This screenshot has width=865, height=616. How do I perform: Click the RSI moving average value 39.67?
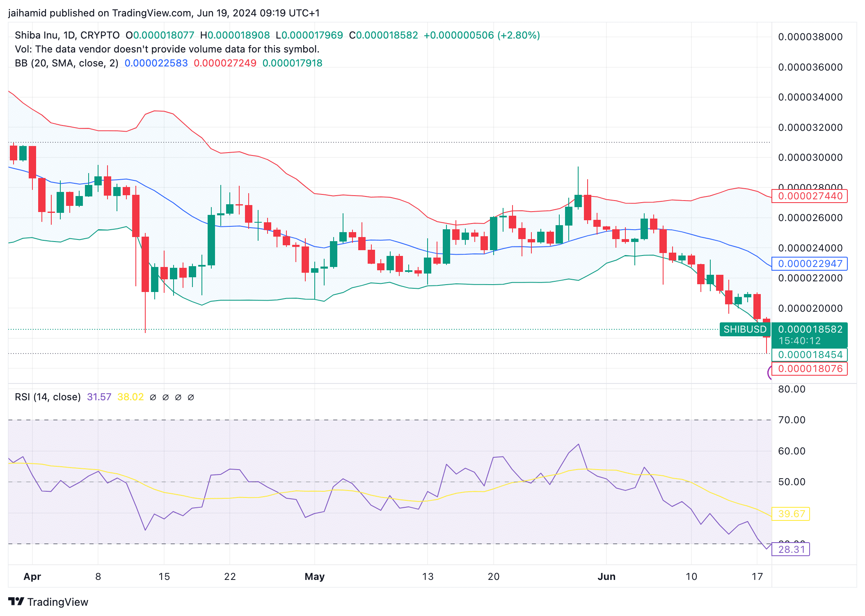click(x=791, y=514)
